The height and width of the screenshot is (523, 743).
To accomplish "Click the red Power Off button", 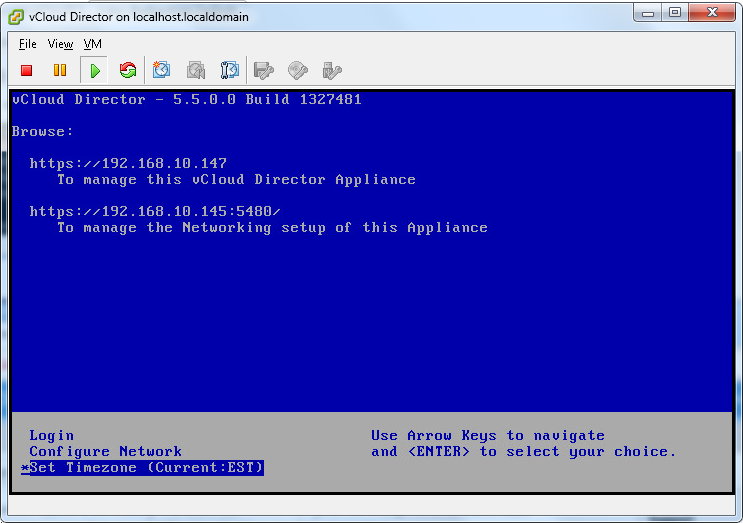I will (27, 70).
